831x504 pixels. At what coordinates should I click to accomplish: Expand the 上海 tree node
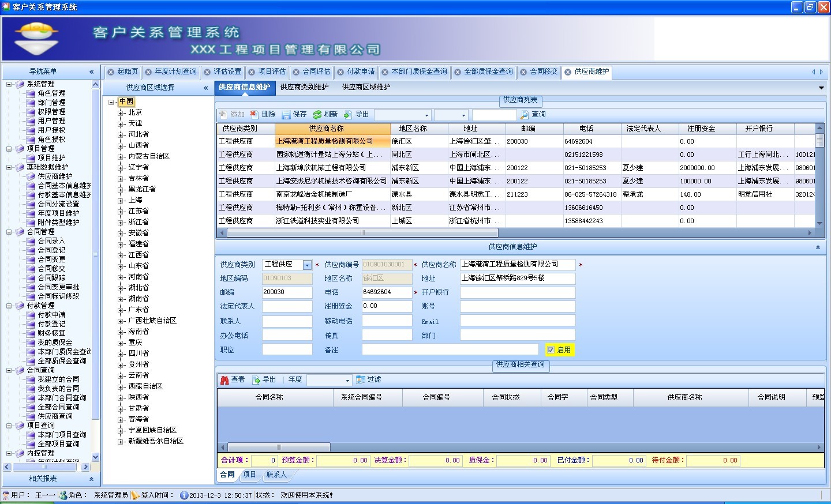(121, 201)
